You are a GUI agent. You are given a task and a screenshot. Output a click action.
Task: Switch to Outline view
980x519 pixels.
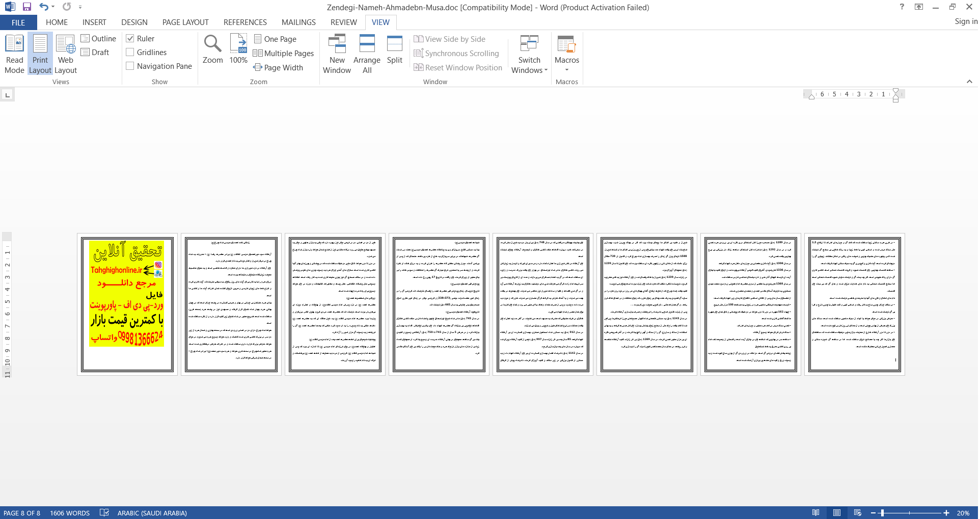click(x=98, y=39)
